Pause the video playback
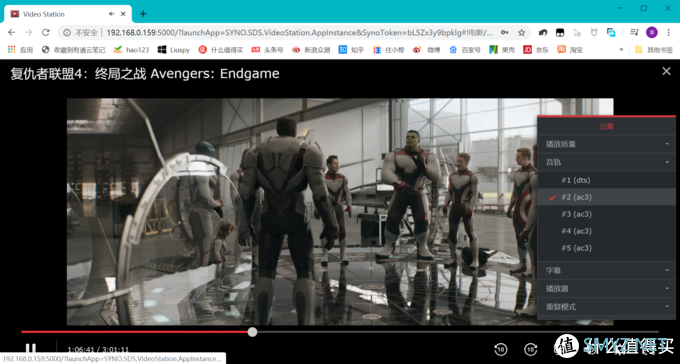This screenshot has width=680, height=364. (x=30, y=348)
